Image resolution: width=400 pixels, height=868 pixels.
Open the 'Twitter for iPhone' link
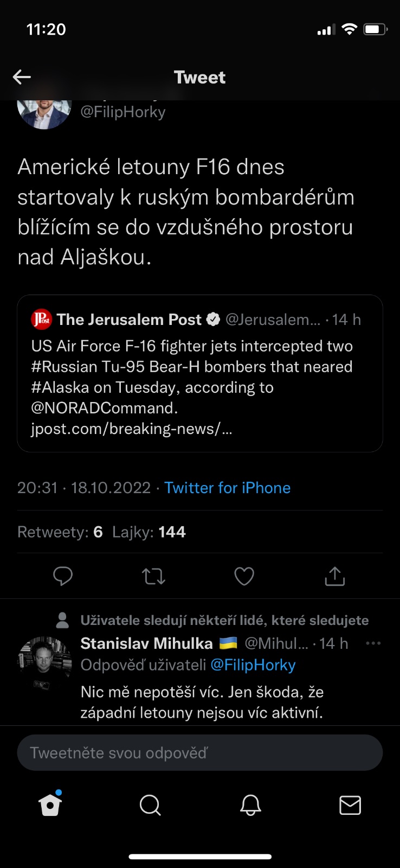click(227, 488)
